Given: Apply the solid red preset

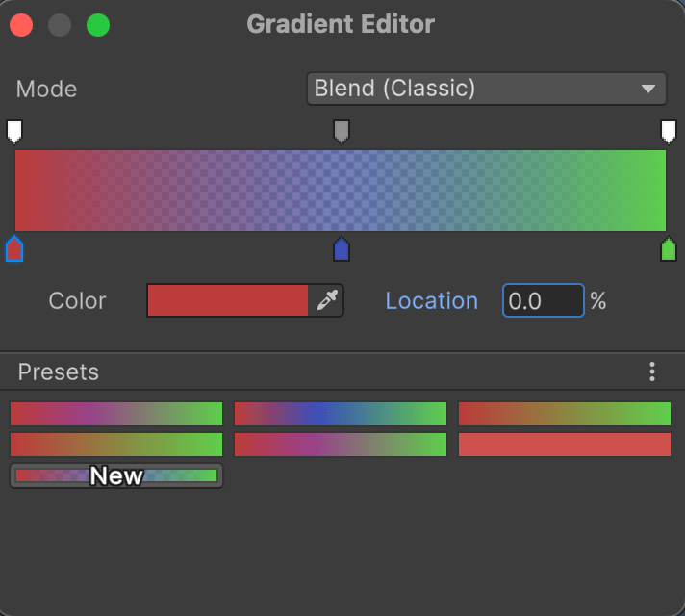Looking at the screenshot, I should tap(565, 445).
